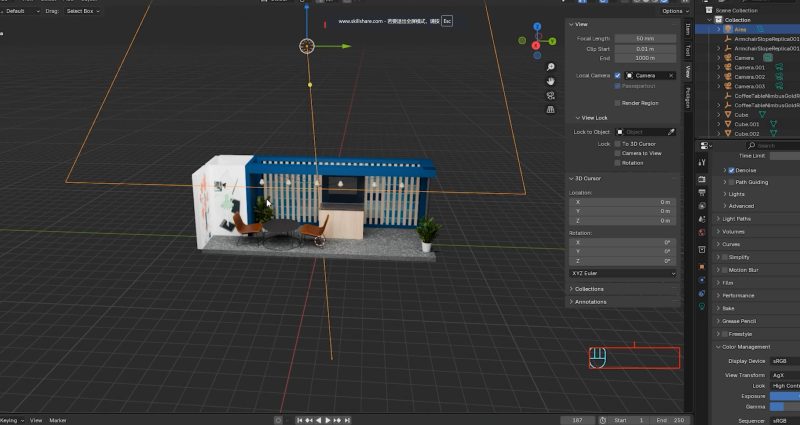Open the Tool properties tab icon

pos(702,162)
